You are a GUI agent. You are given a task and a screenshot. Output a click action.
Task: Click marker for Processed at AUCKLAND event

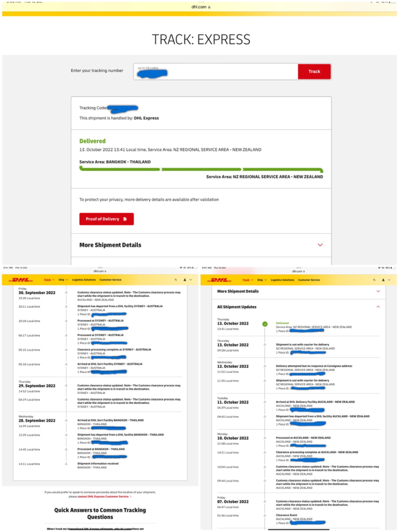tap(265, 438)
